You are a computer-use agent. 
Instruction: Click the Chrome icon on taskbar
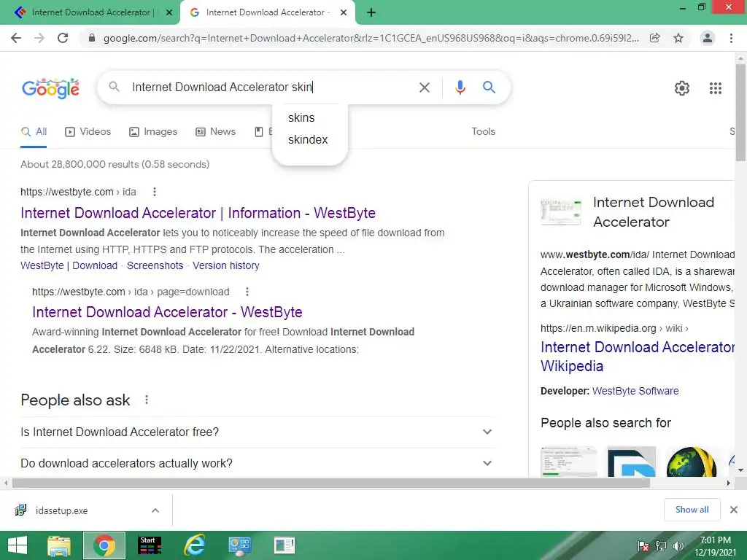[104, 545]
